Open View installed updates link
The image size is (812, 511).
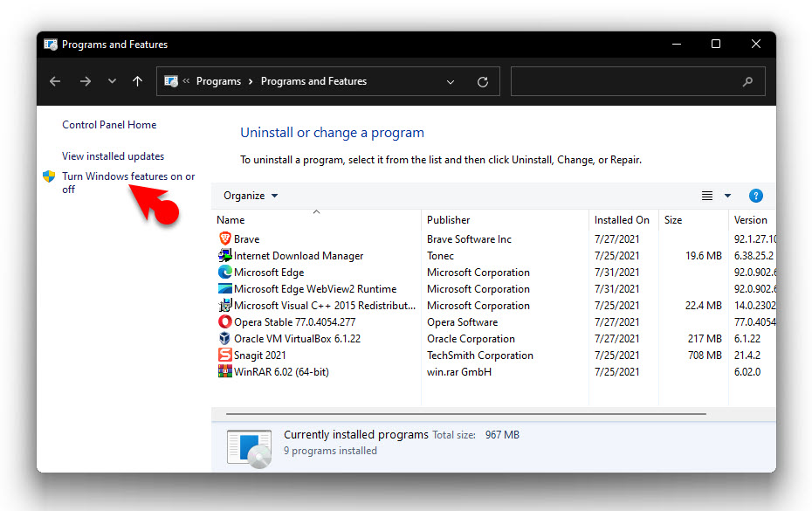pyautogui.click(x=113, y=156)
